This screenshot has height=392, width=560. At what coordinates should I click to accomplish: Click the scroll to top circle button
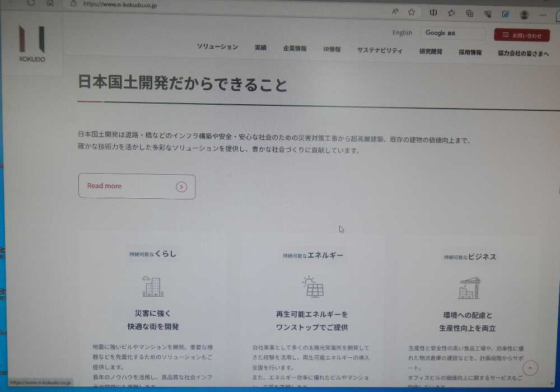530,368
